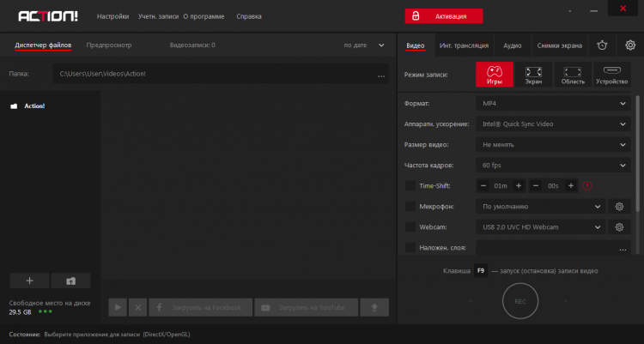Play the selected recording

(x=118, y=307)
